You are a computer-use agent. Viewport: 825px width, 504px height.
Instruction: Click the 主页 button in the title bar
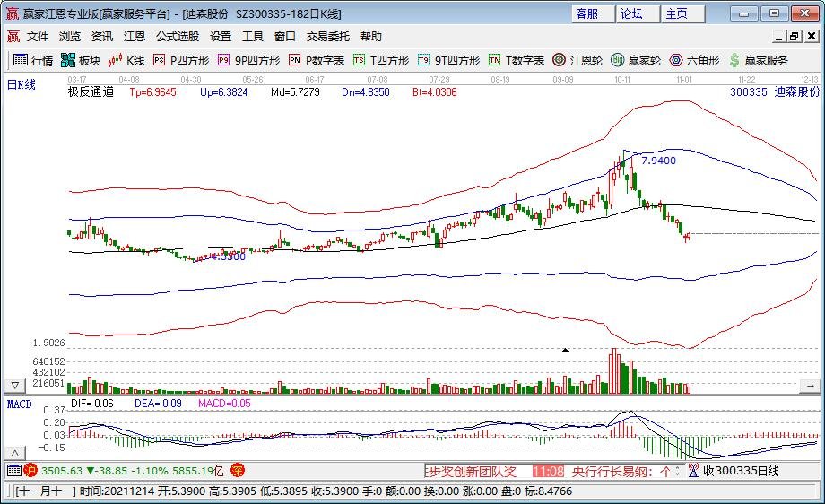coord(683,13)
